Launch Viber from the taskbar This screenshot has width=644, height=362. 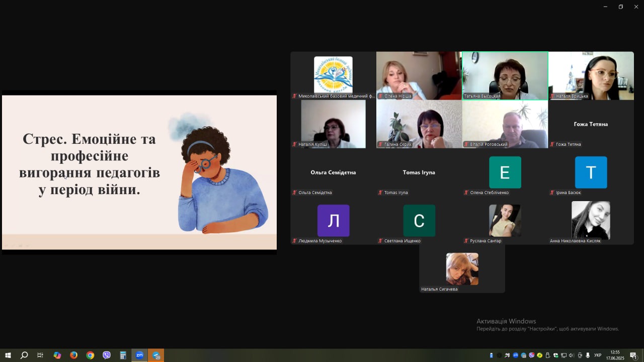coord(107,355)
